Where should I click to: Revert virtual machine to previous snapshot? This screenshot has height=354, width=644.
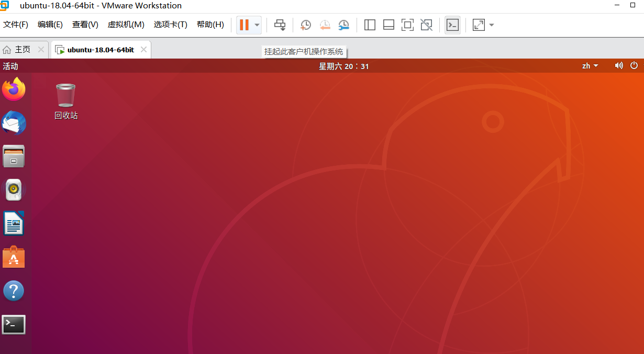click(x=325, y=25)
